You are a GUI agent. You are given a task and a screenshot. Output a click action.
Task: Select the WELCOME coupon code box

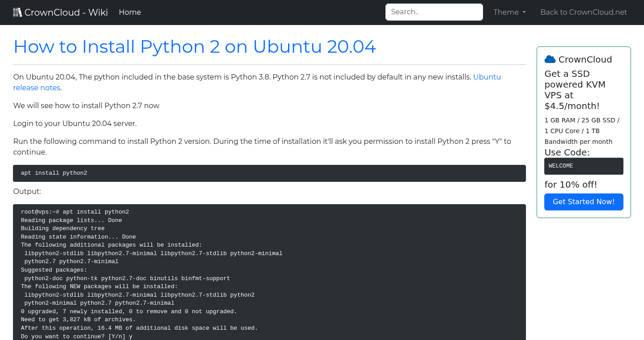pyautogui.click(x=584, y=166)
